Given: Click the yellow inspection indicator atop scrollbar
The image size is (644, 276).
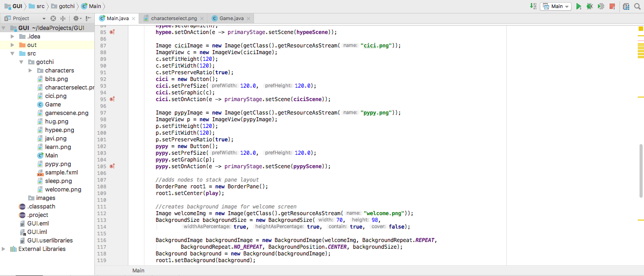Looking at the screenshot, I should pyautogui.click(x=640, y=29).
